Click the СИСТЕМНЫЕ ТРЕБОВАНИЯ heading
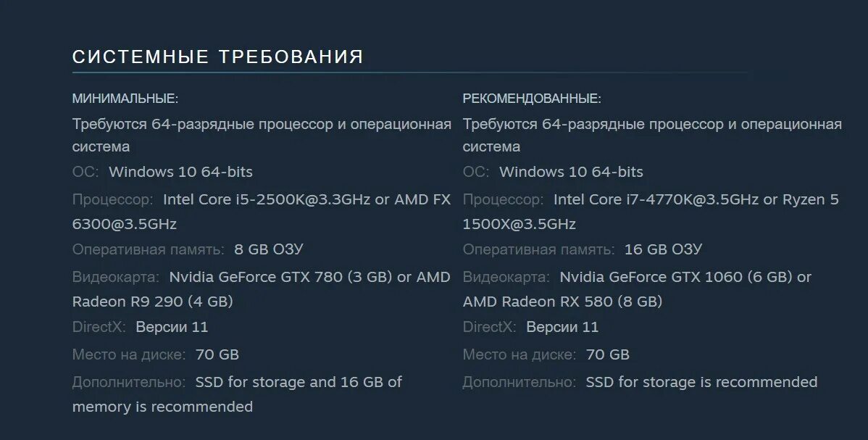The image size is (868, 440). coord(217,57)
